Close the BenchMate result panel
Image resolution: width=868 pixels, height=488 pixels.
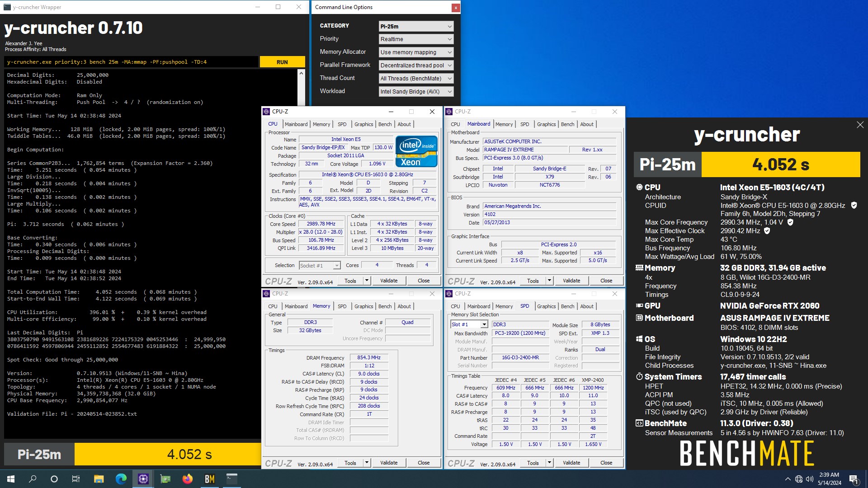860,125
